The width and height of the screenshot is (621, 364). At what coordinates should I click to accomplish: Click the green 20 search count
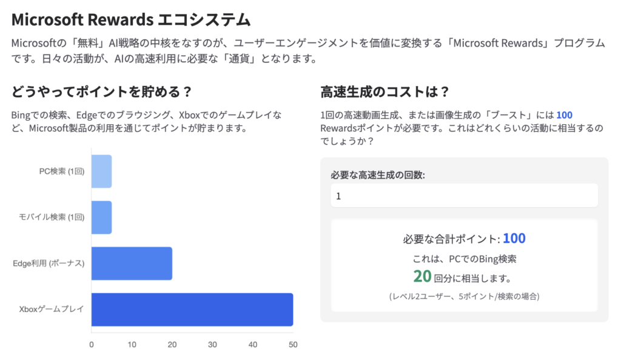[422, 276]
